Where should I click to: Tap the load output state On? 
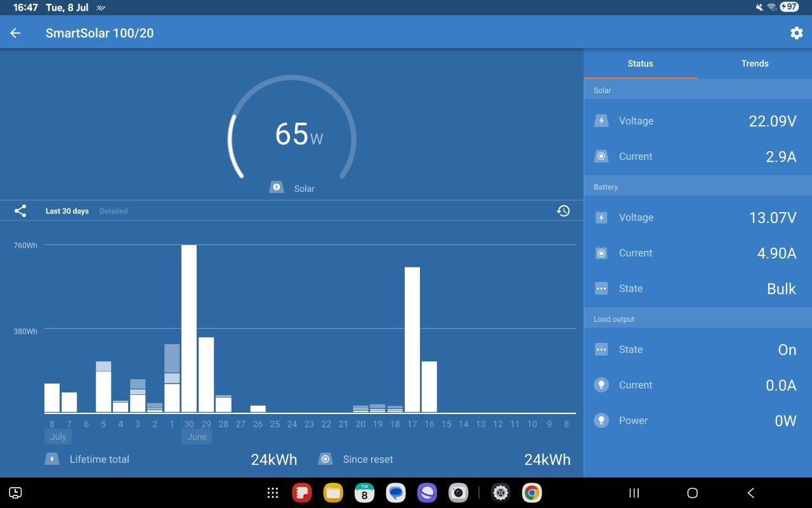(787, 349)
